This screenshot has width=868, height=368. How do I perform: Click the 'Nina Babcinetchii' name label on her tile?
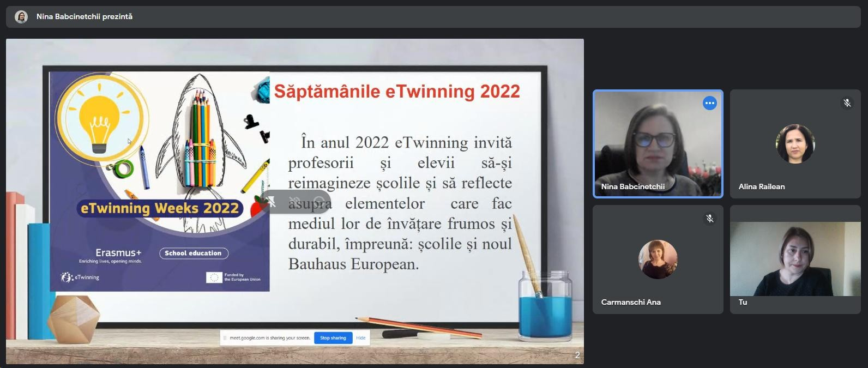tap(633, 186)
